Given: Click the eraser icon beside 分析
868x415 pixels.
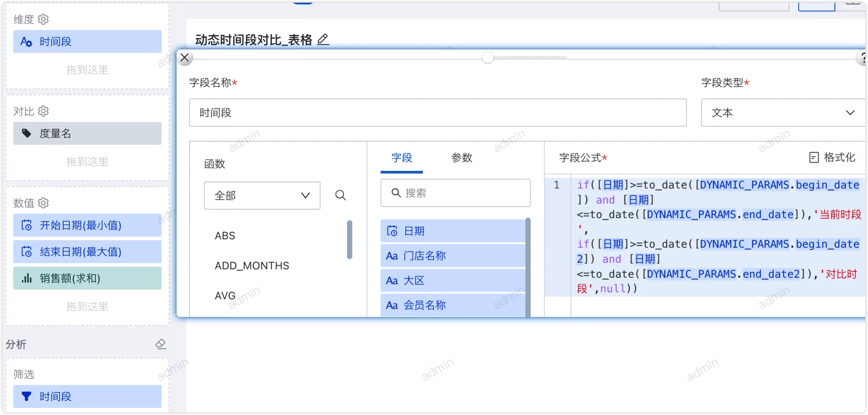Looking at the screenshot, I should (161, 344).
